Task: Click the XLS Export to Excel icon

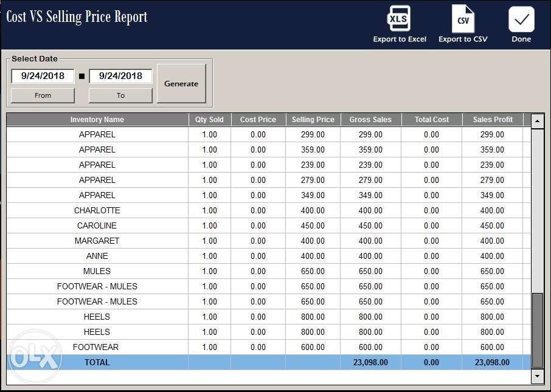Action: (399, 19)
